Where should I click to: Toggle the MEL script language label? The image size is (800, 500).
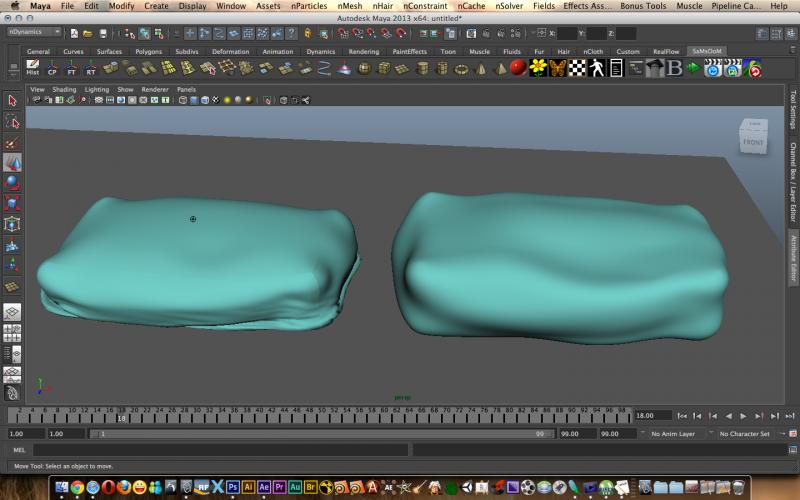pyautogui.click(x=19, y=450)
